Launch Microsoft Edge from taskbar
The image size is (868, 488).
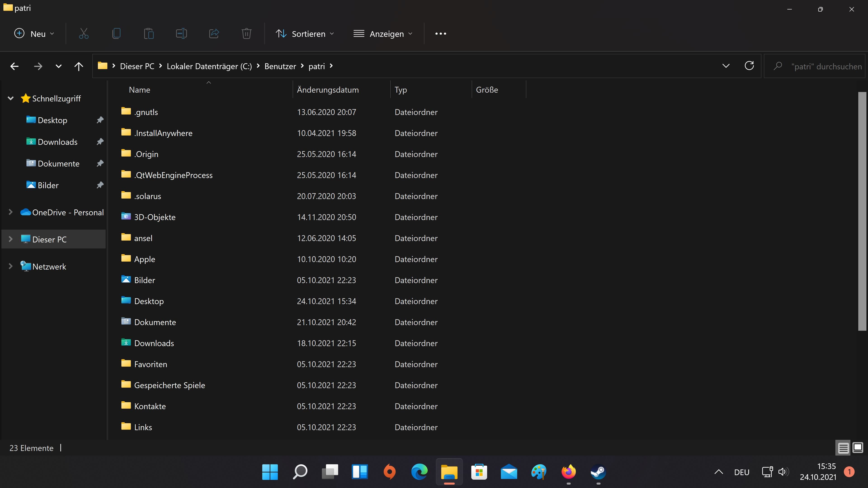420,472
